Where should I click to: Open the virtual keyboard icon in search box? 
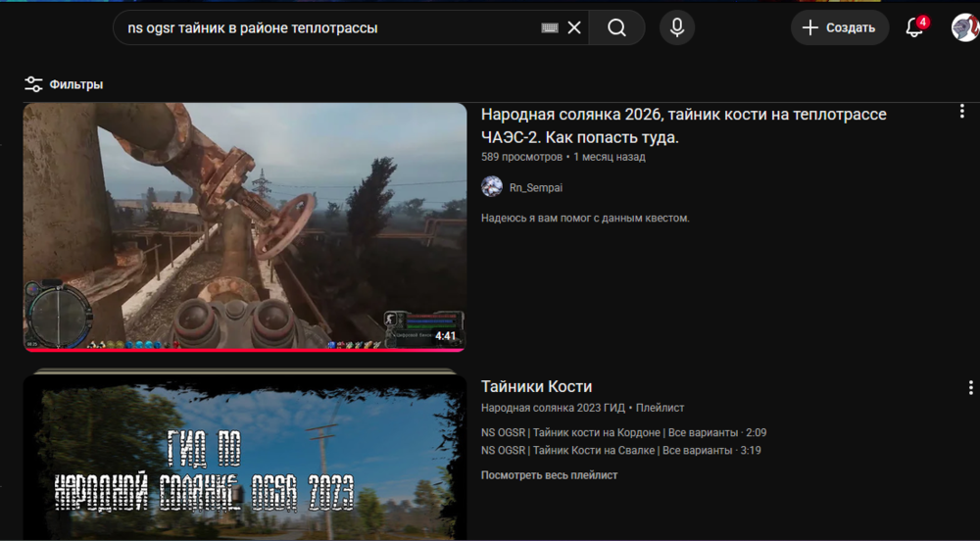tap(550, 27)
